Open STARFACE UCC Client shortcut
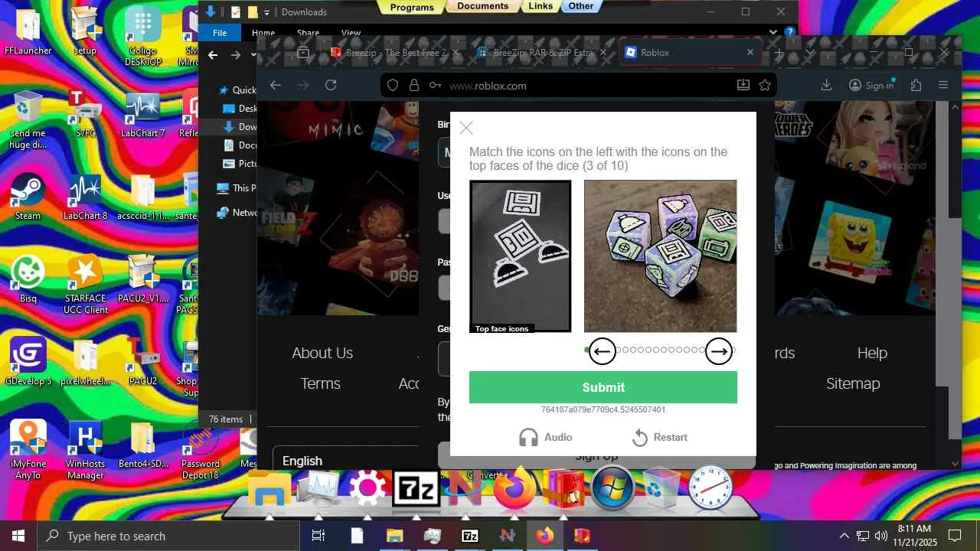 [x=85, y=285]
